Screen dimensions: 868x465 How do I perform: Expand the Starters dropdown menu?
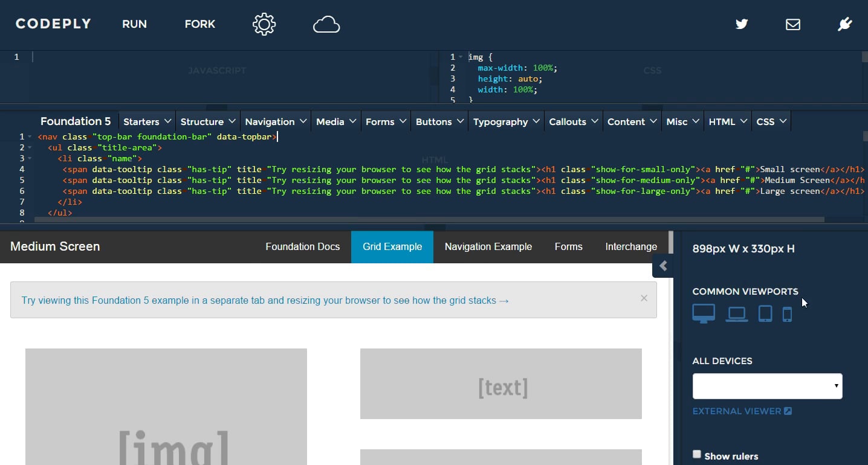tap(147, 121)
